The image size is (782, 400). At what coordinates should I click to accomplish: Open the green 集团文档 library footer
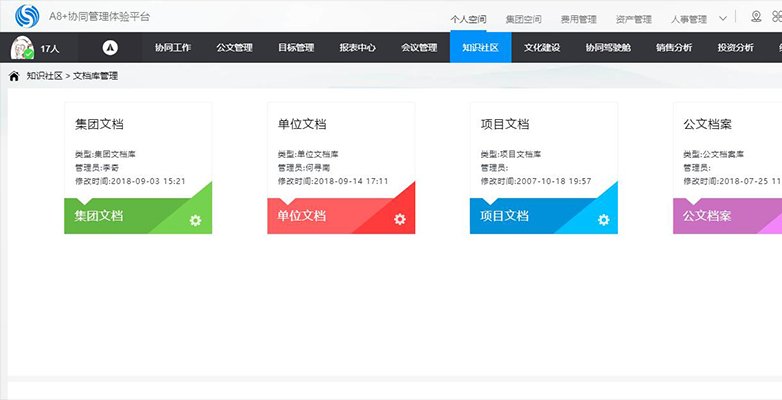coord(138,216)
